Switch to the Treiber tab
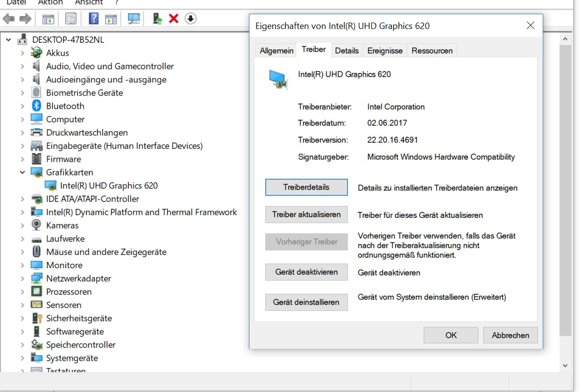Screen dimensions: 581x392 pos(313,50)
